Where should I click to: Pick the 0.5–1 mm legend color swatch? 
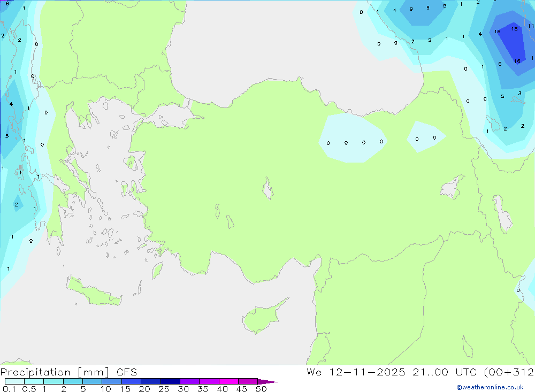click(x=34, y=381)
